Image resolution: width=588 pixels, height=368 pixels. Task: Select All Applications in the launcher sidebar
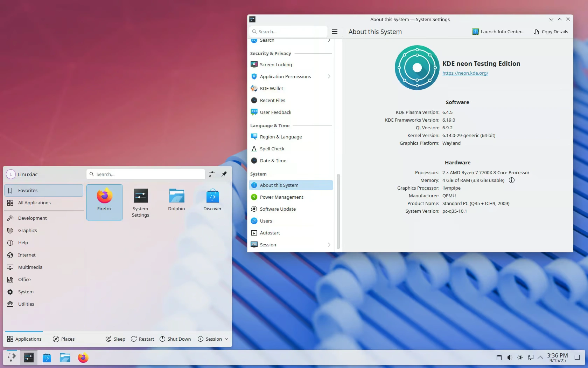coord(34,203)
